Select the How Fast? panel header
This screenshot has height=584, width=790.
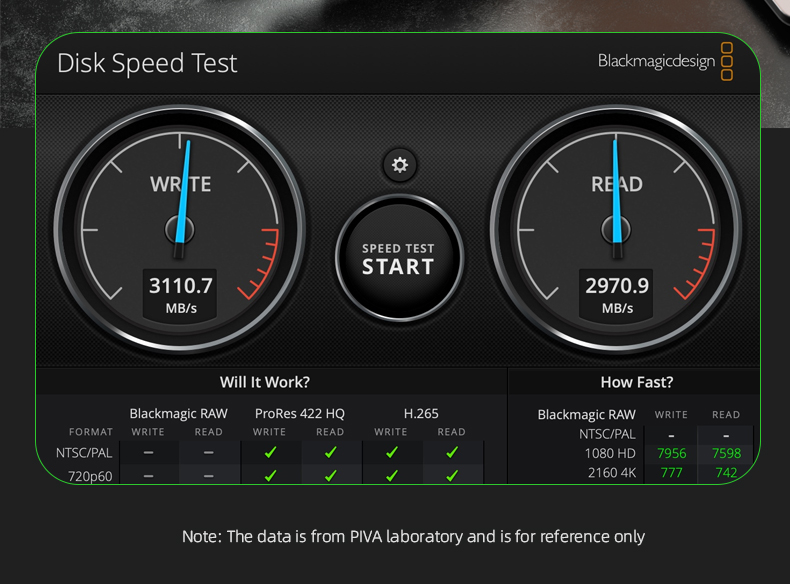pos(636,382)
